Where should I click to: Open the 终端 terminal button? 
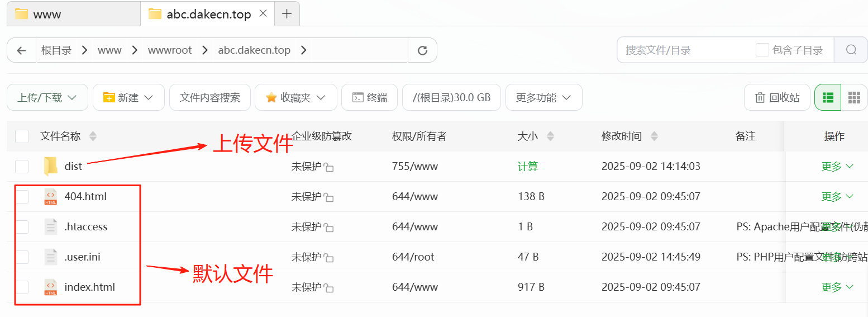369,98
